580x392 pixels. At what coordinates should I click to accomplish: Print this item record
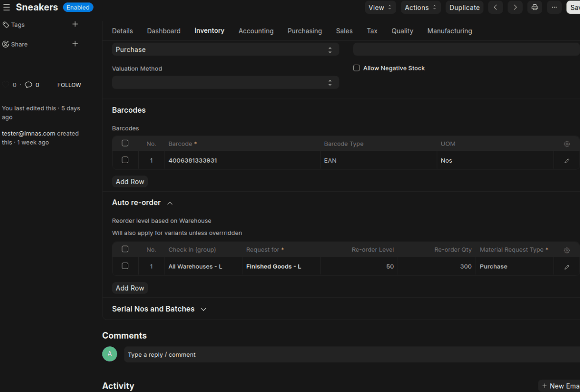pyautogui.click(x=534, y=7)
